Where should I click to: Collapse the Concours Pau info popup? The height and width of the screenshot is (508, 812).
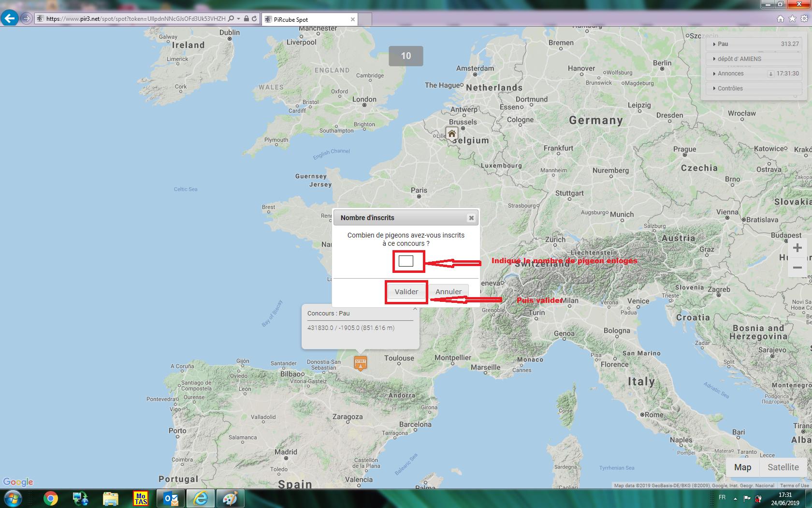click(415, 308)
